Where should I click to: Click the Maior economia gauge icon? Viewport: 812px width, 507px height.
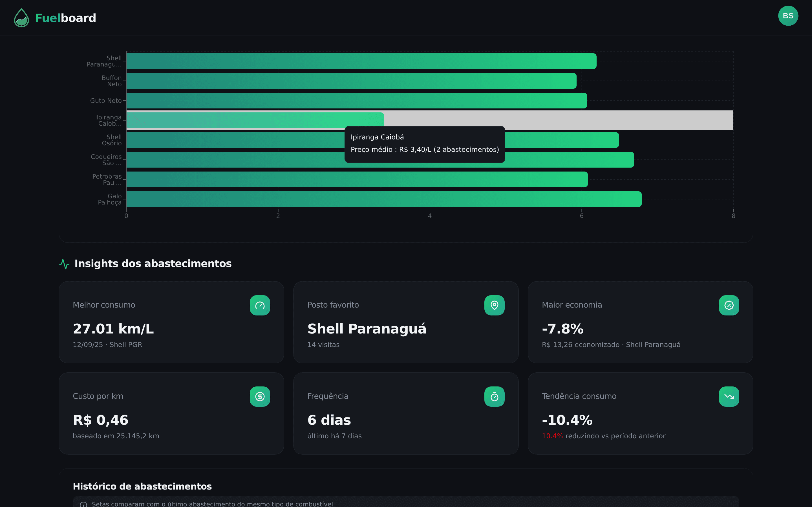click(729, 305)
